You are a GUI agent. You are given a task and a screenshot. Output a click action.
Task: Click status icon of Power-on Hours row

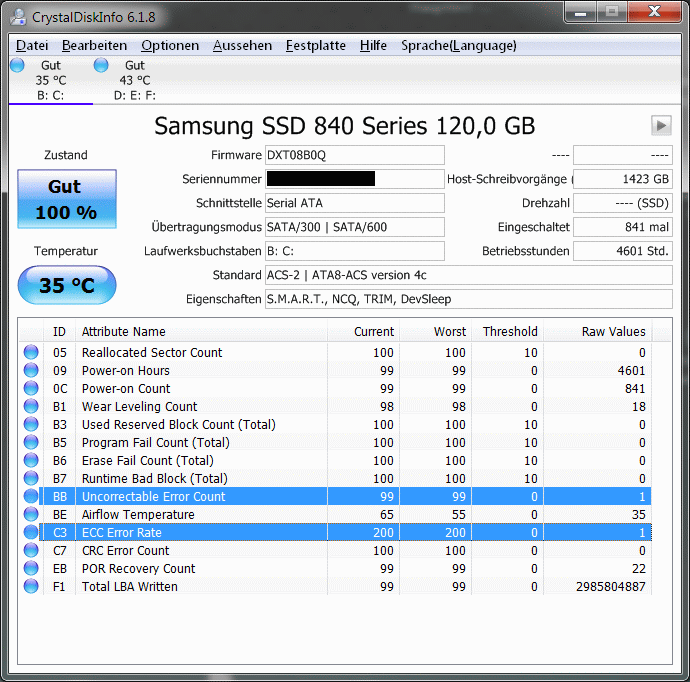point(31,370)
